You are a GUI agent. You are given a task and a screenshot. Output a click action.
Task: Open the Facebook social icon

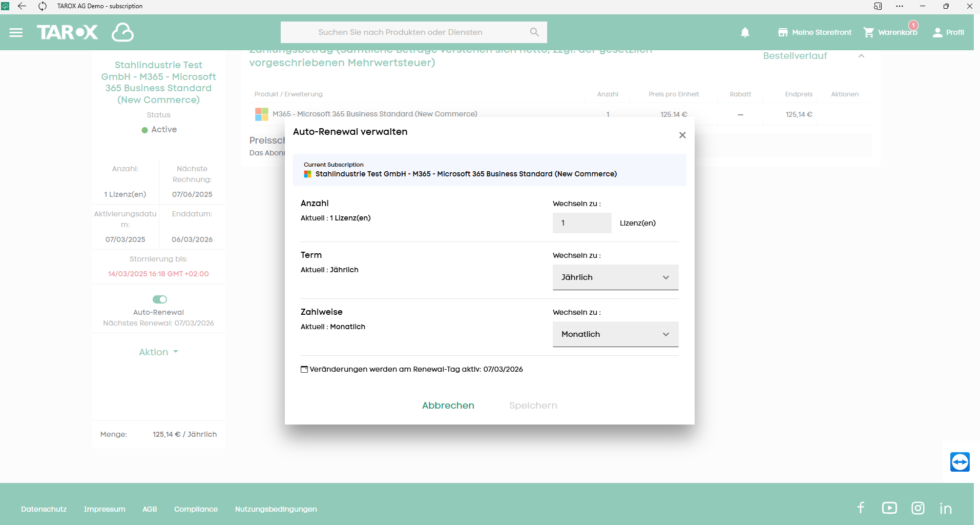pyautogui.click(x=861, y=508)
